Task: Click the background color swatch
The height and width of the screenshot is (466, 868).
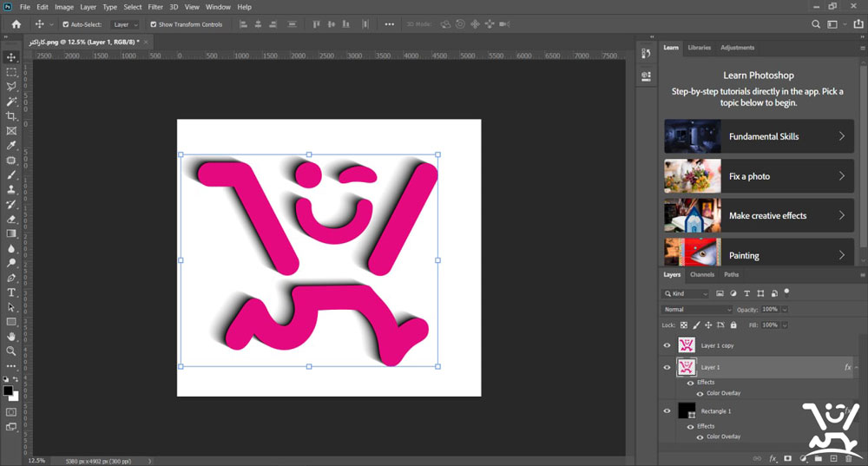Action: click(x=15, y=397)
